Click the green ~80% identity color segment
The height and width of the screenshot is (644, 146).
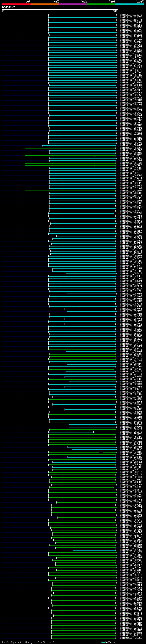point(101,4)
